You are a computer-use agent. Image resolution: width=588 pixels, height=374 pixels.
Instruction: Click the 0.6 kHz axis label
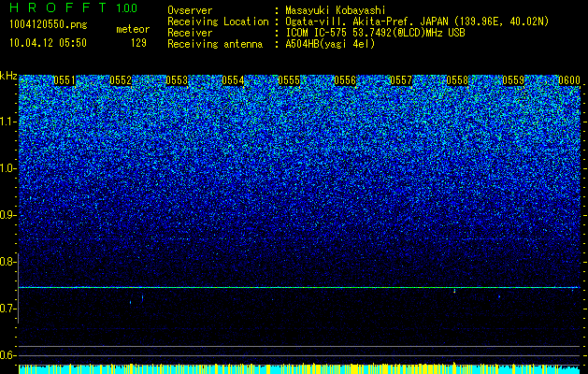point(8,355)
